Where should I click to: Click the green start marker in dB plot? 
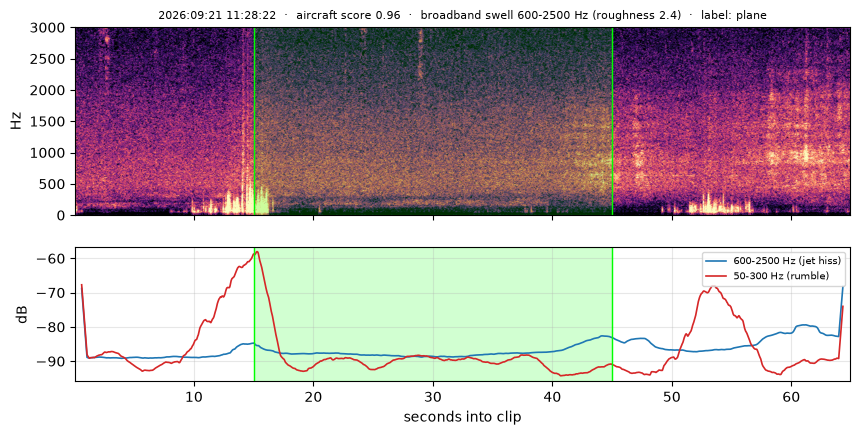click(x=254, y=315)
